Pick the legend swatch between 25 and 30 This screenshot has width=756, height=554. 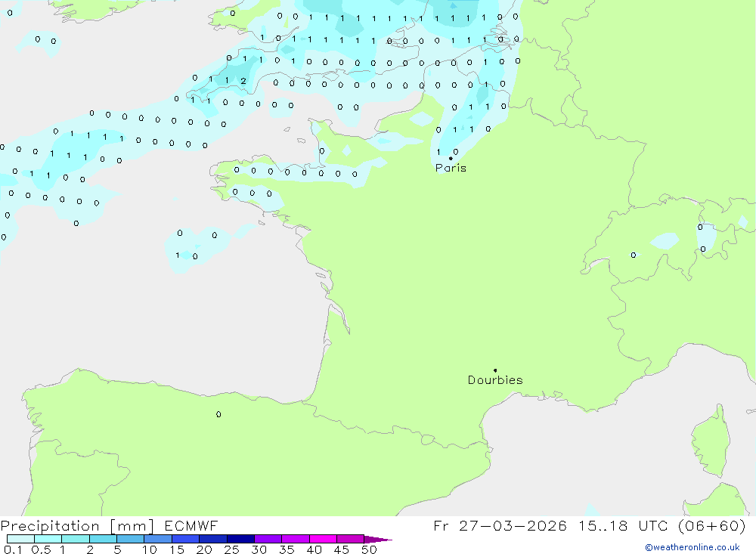[240, 539]
